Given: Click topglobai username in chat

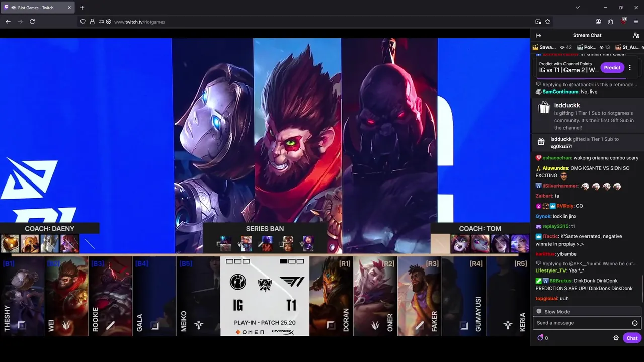Looking at the screenshot, I should click(x=547, y=298).
